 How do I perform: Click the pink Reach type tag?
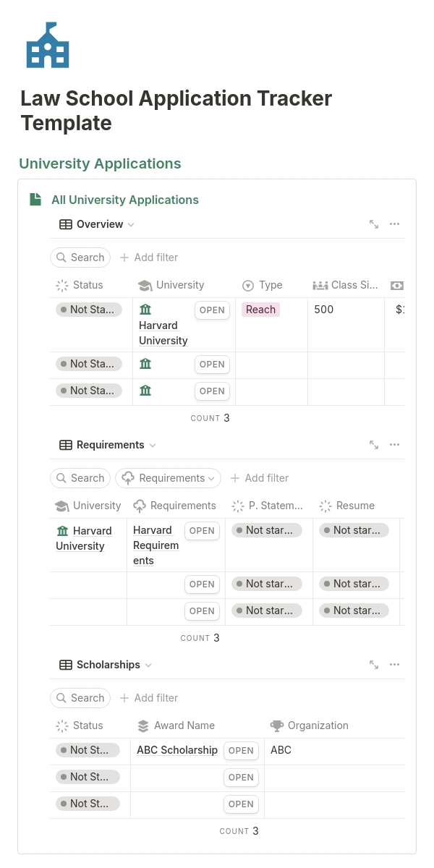coord(260,310)
